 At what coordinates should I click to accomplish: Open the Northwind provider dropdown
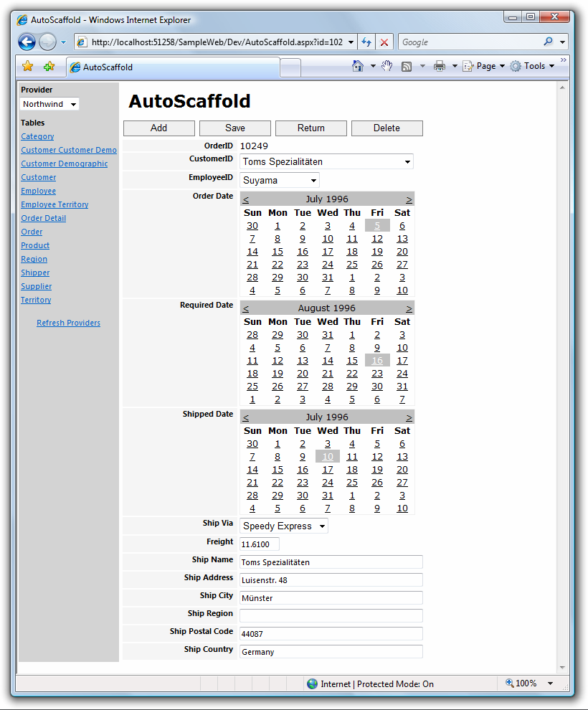(x=49, y=104)
